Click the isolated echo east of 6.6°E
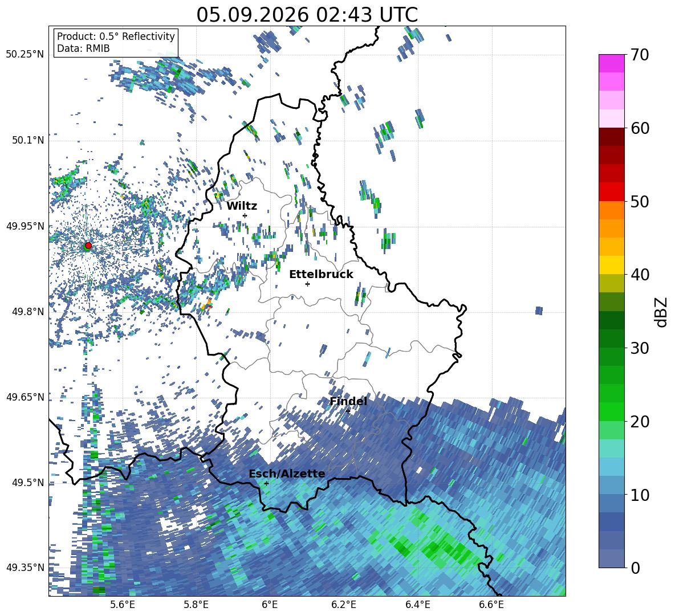 point(539,311)
